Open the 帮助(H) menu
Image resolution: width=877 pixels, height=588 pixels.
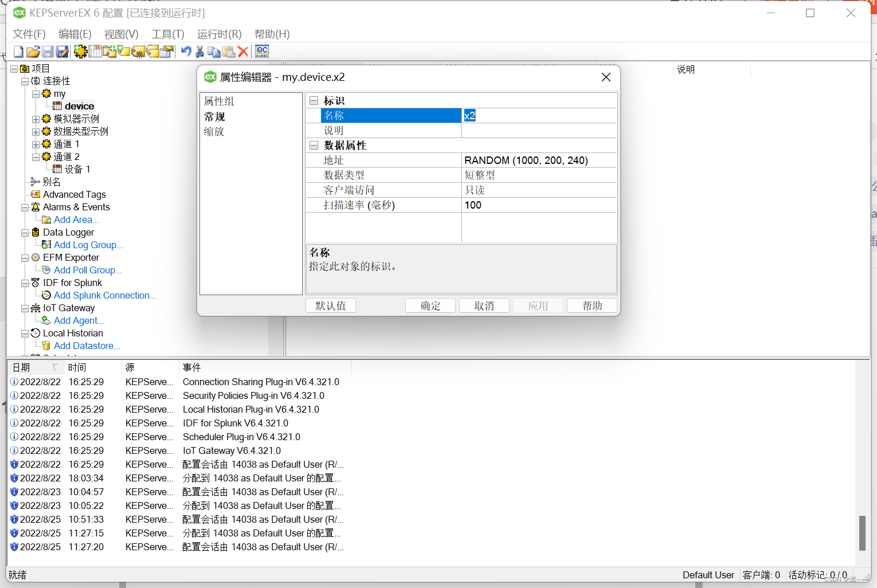tap(272, 34)
